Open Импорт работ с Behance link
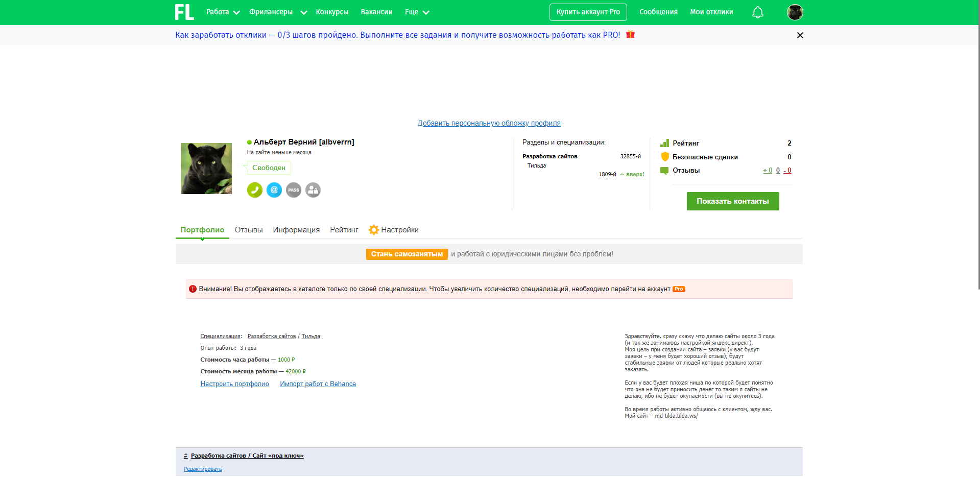Viewport: 980px width, 477px height. click(318, 384)
